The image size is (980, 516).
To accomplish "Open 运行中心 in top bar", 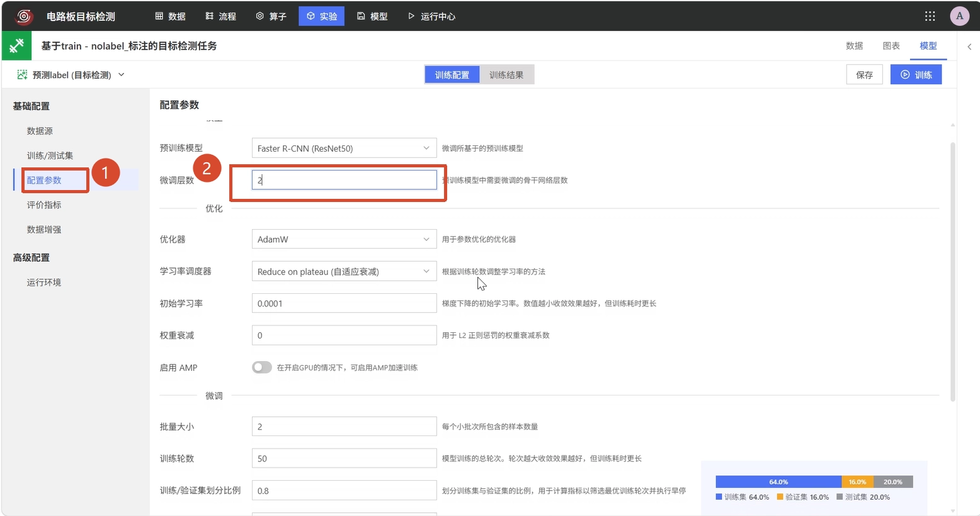I will [431, 16].
